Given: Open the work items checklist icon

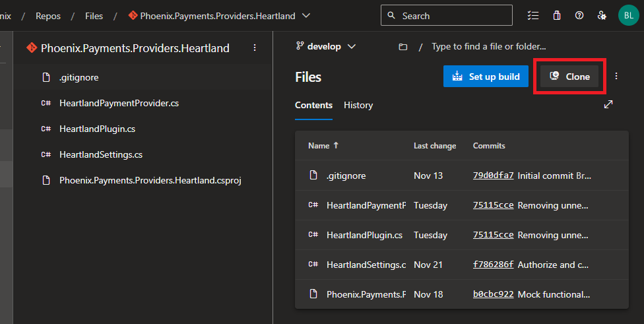Looking at the screenshot, I should [x=533, y=16].
